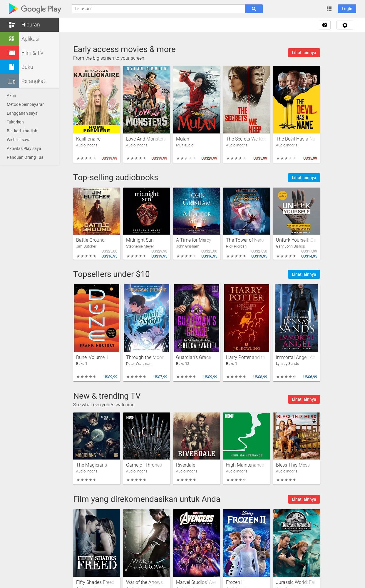
Task: Click Lihat lainnya for Top-selling audiobooks
Action: 304,178
